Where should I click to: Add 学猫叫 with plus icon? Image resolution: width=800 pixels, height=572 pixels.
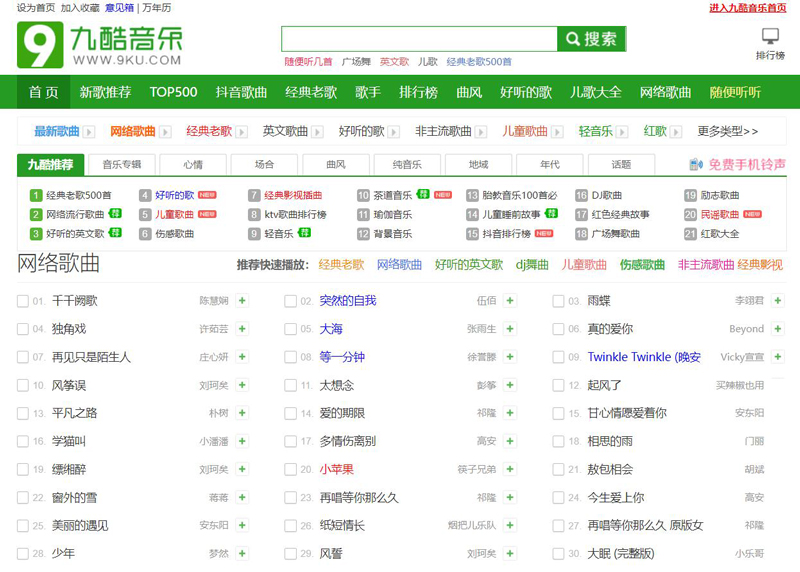[242, 441]
